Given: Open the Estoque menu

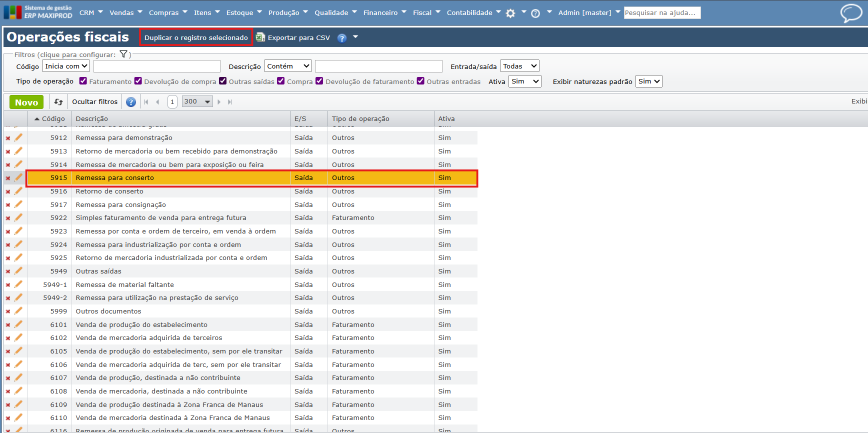Looking at the screenshot, I should pyautogui.click(x=243, y=12).
